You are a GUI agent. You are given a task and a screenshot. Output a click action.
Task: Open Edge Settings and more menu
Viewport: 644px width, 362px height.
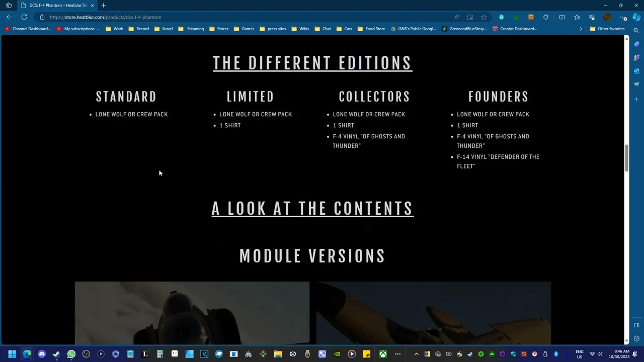623,17
